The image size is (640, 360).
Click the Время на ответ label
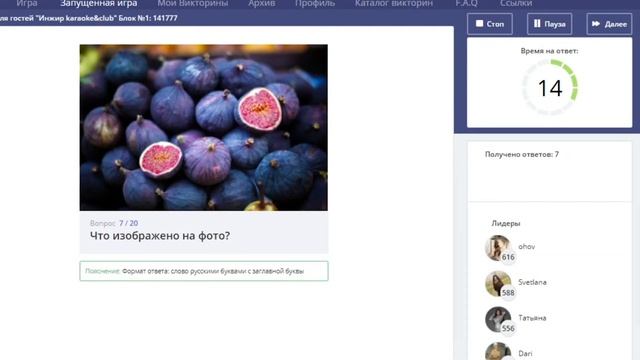(x=549, y=51)
